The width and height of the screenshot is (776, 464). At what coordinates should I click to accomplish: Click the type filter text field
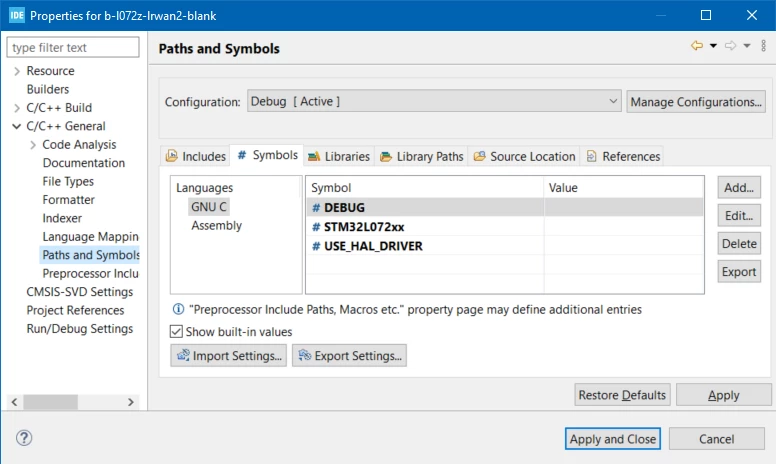tap(73, 47)
